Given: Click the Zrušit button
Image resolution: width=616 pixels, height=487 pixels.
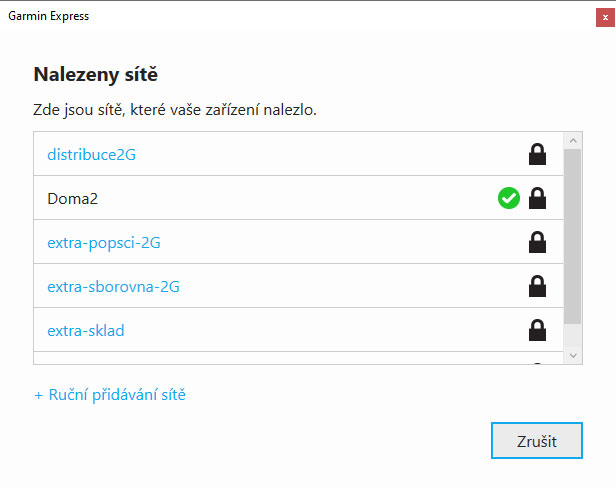Looking at the screenshot, I should point(537,440).
